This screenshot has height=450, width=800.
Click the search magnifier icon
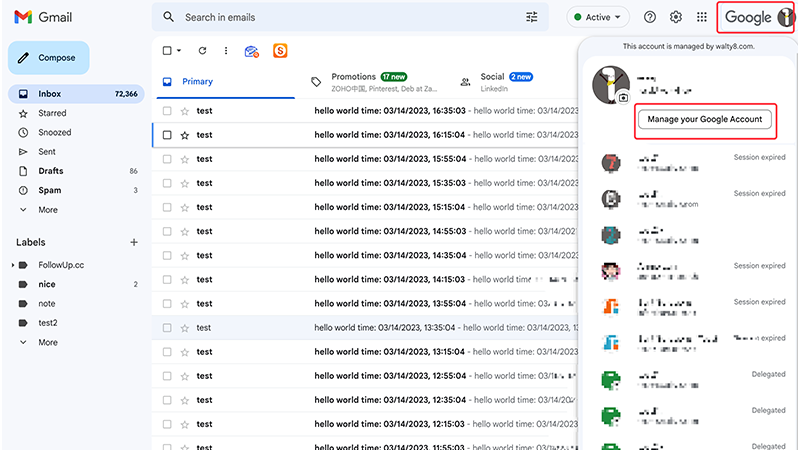[x=168, y=17]
